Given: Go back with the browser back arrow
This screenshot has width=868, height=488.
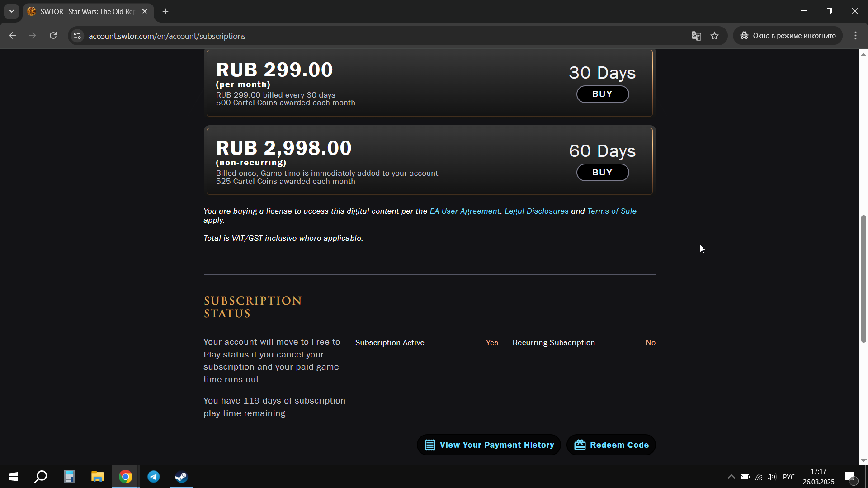Looking at the screenshot, I should click(12, 36).
